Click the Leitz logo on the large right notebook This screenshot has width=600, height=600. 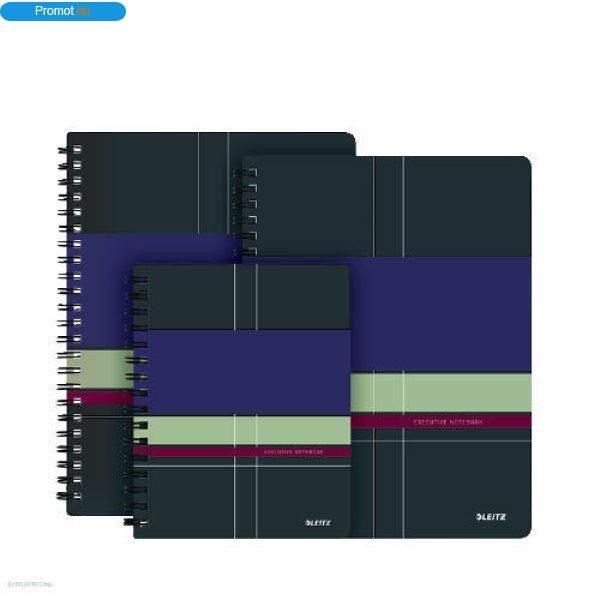491,517
